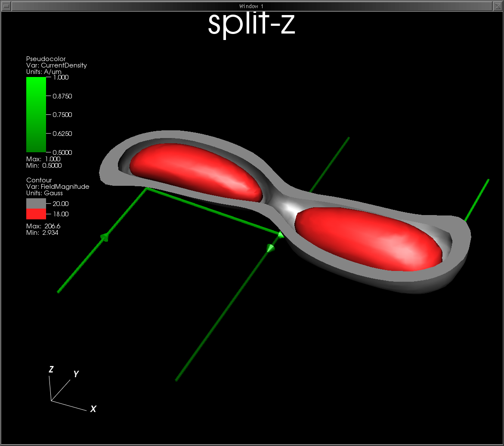
Task: Click the gray 20.00 contour swatch
Action: pos(36,204)
